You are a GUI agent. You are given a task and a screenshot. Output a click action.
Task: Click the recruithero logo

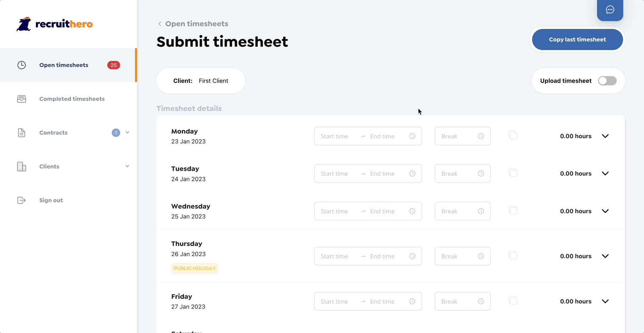[55, 24]
